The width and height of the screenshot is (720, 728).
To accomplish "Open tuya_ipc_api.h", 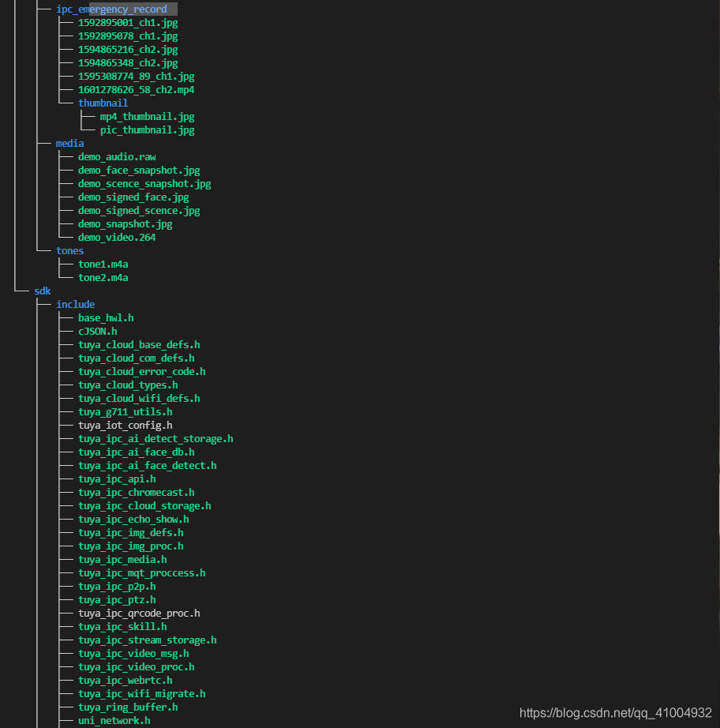I will [117, 478].
